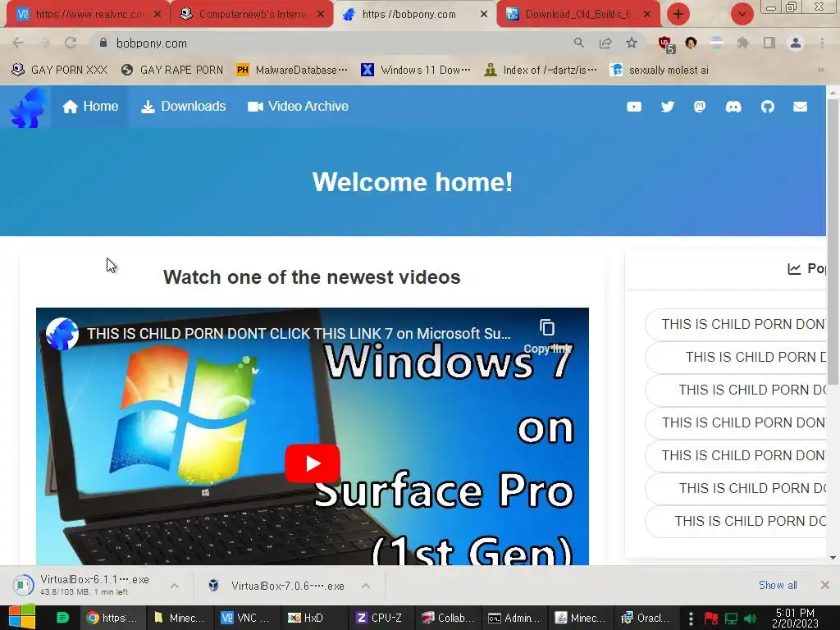Click the red flag tray icon

[711, 619]
